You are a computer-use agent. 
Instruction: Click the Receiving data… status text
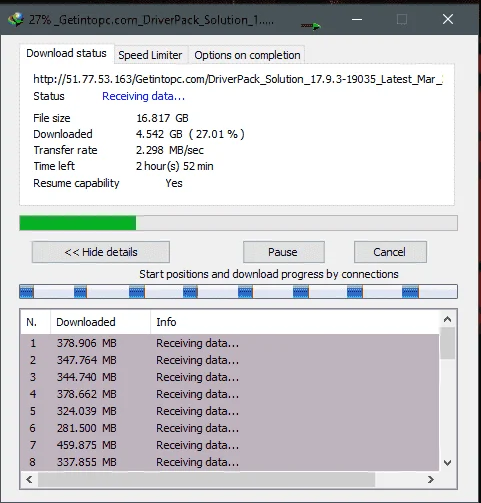point(143,96)
